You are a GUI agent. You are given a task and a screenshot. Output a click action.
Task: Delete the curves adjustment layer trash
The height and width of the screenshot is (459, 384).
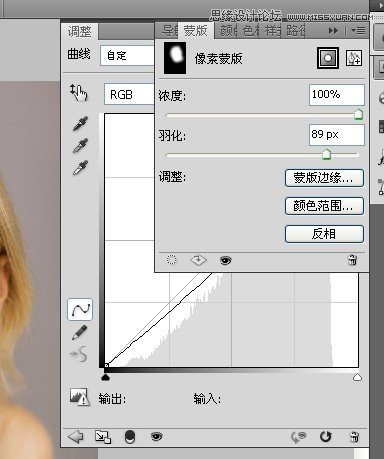(x=354, y=437)
